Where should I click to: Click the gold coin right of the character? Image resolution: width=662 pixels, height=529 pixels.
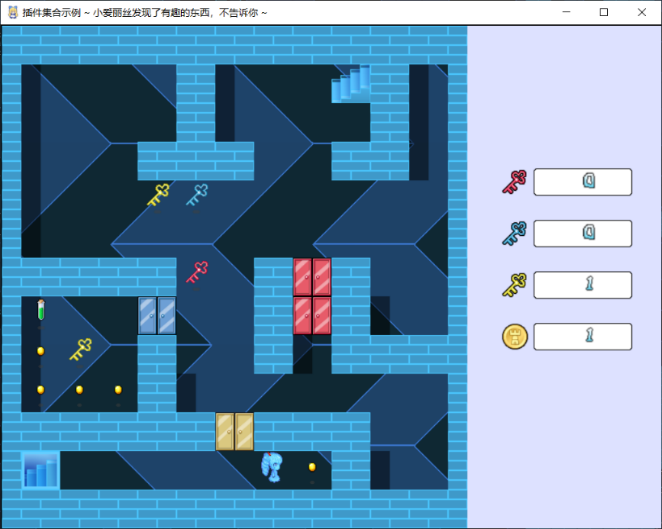coord(312,467)
